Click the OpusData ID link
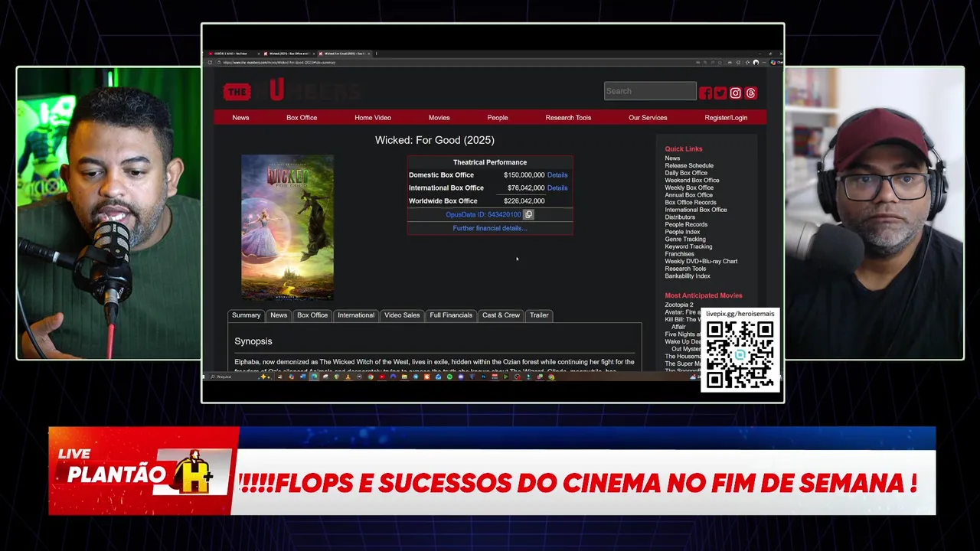This screenshot has width=980, height=551. pos(483,215)
